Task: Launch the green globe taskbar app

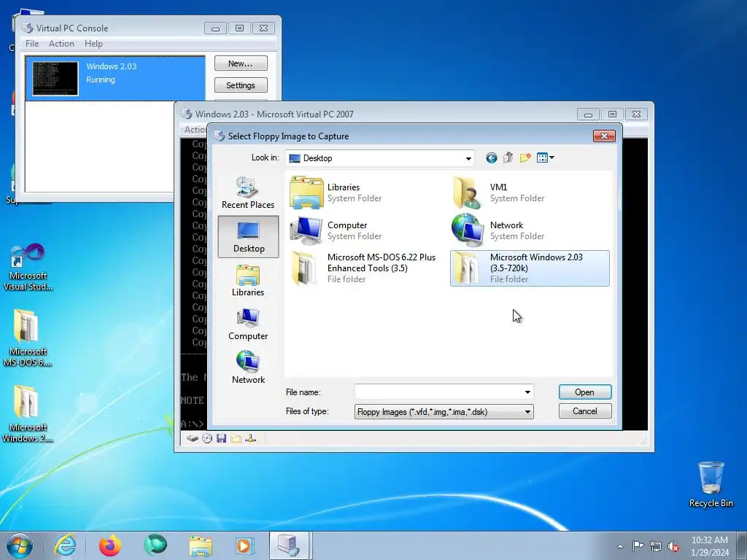Action: point(155,545)
